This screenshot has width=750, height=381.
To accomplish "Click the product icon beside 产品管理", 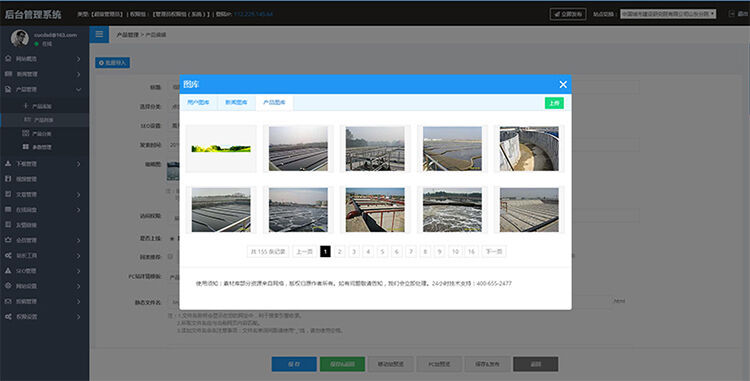I will [x=8, y=89].
